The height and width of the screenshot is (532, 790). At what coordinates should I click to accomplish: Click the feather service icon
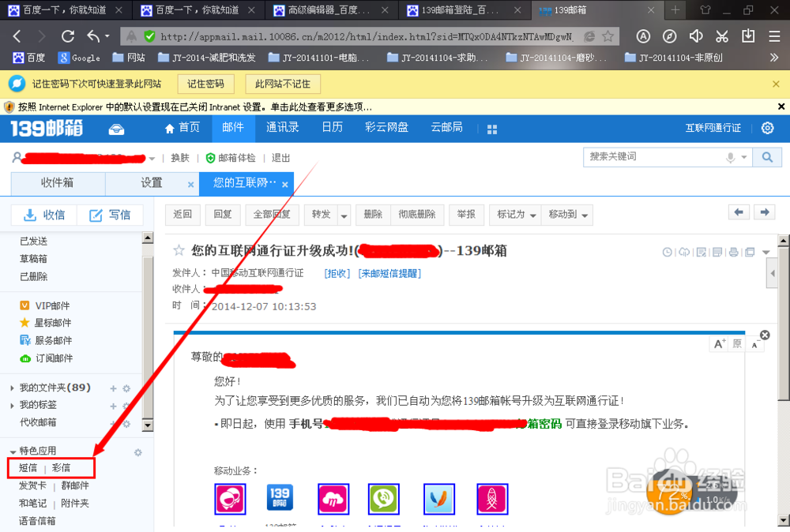[439, 499]
